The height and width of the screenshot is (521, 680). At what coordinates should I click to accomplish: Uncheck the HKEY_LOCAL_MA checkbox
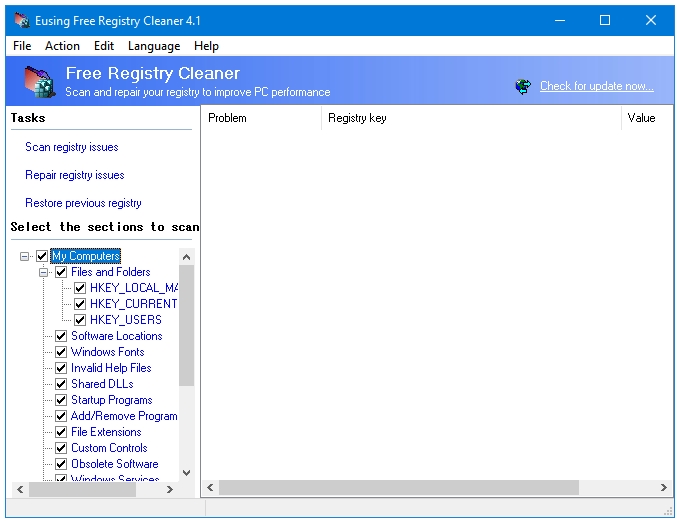[80, 288]
